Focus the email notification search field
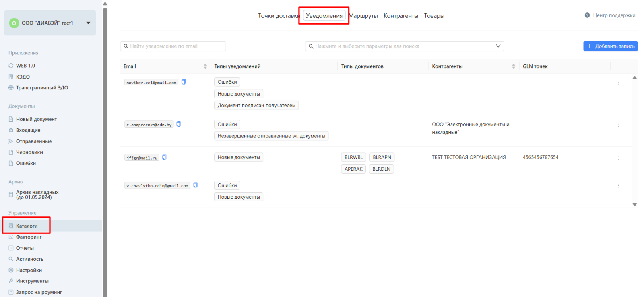Image resolution: width=644 pixels, height=297 pixels. click(173, 46)
